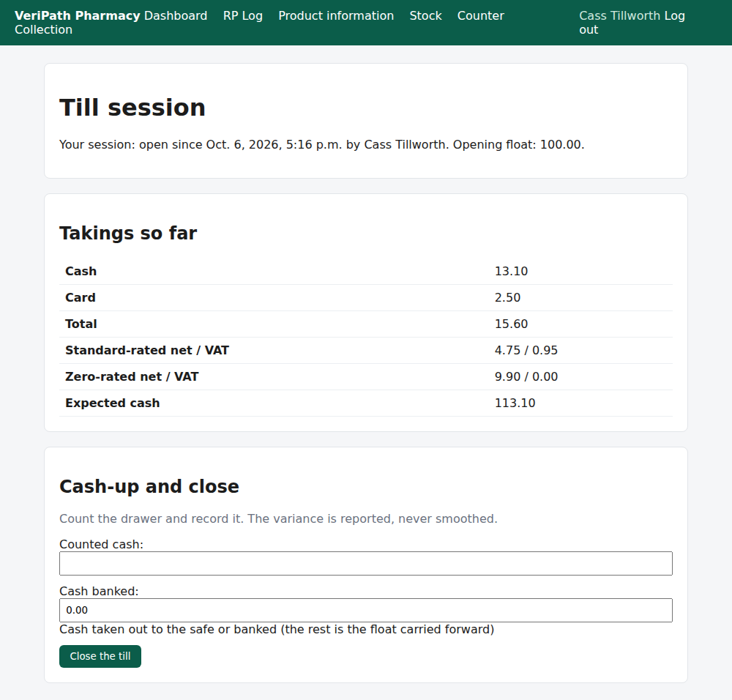Log out of the session
The height and width of the screenshot is (700, 732).
[x=675, y=15]
